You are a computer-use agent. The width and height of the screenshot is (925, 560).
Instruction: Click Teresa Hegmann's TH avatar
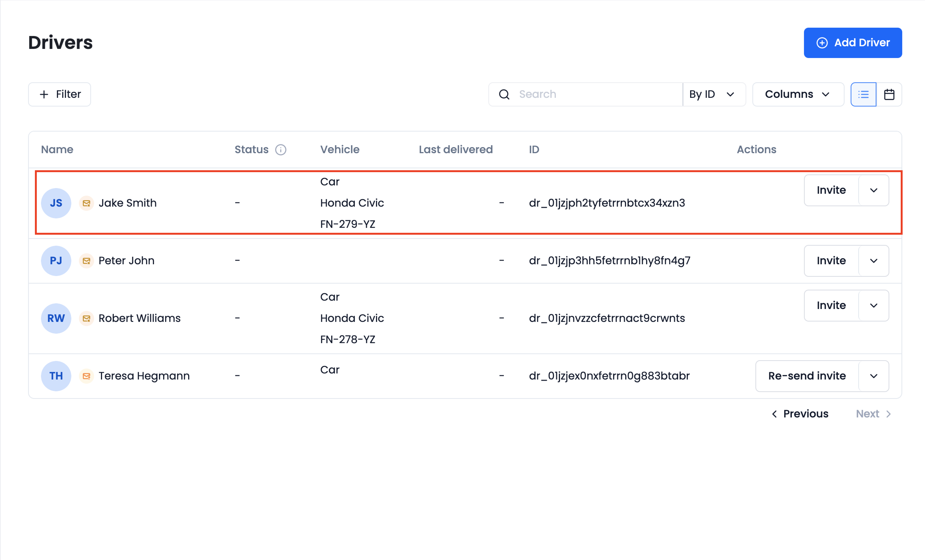(x=56, y=376)
